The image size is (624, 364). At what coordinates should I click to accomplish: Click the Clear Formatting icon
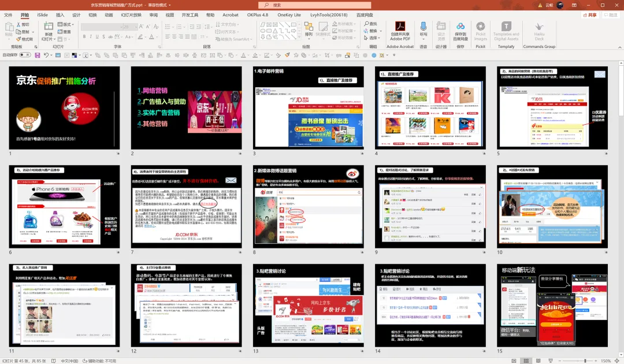tap(156, 27)
